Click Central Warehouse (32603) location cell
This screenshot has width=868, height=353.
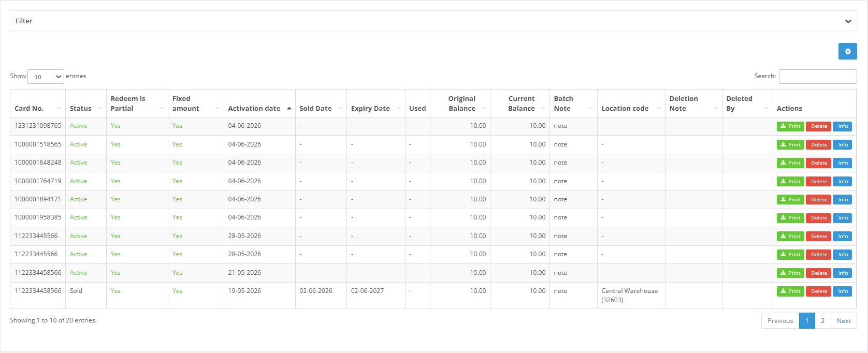631,295
